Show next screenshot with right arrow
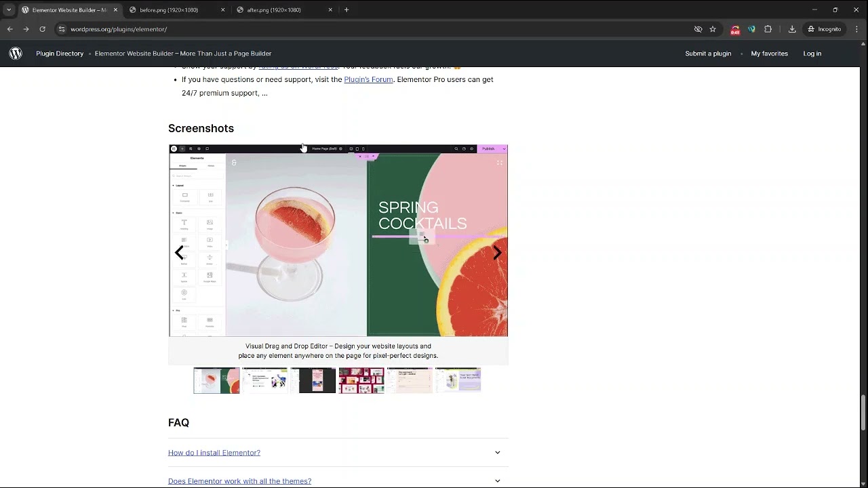Screen dimensions: 868x488 click(x=497, y=253)
